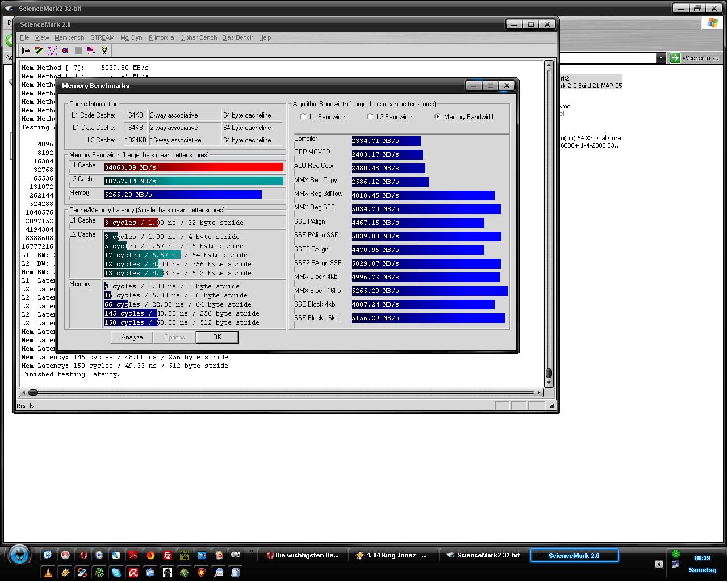Expand hidden system tray icons arrow
The height and width of the screenshot is (583, 728).
(x=659, y=564)
